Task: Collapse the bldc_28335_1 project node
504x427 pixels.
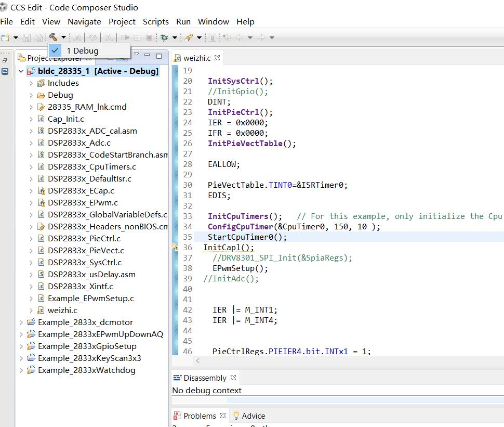Action: tap(21, 71)
